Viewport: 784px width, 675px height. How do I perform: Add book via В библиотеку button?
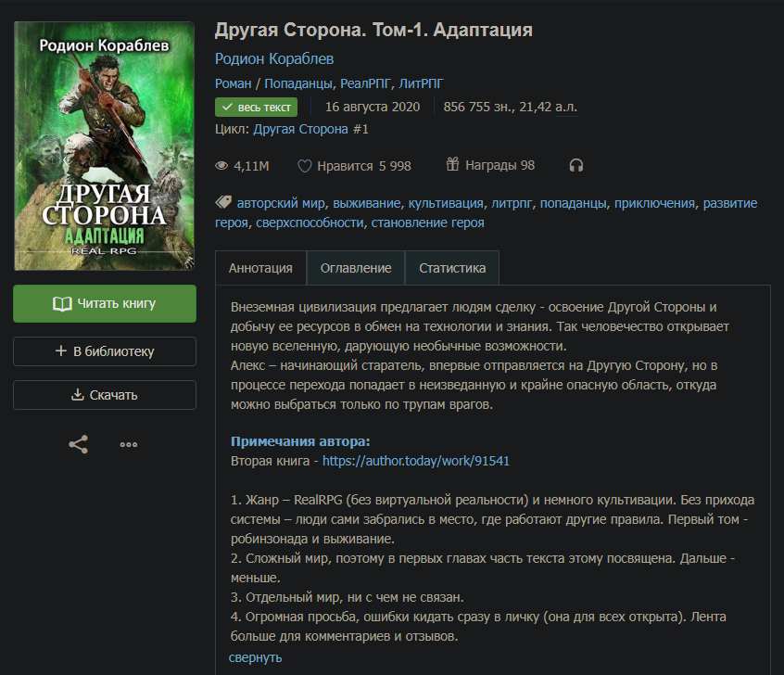coord(105,351)
